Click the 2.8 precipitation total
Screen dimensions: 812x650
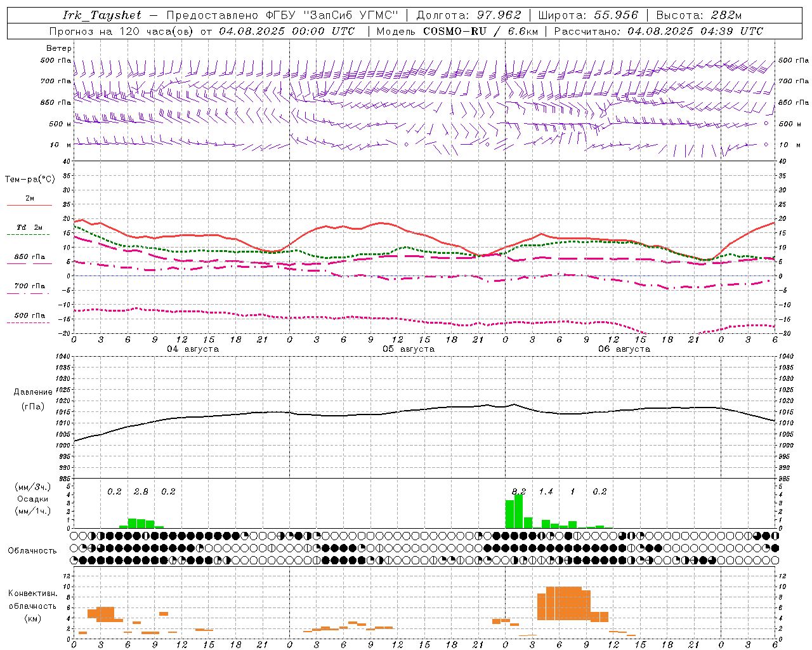click(x=141, y=491)
